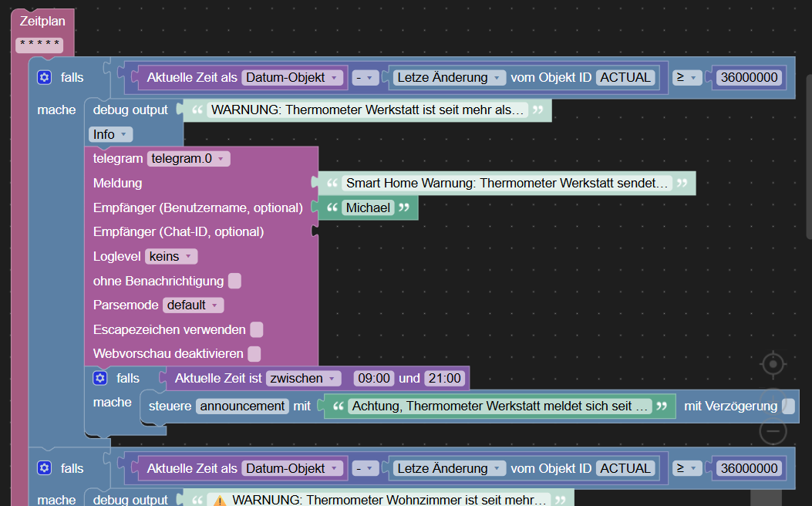Edit Zeitplan cron field '* * * * *'
This screenshot has width=812, height=506.
(x=39, y=45)
